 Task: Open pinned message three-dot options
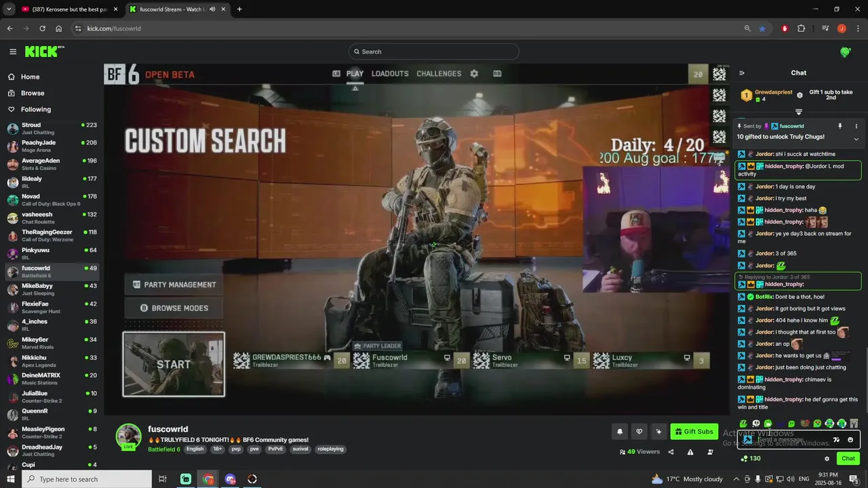pyautogui.click(x=856, y=126)
